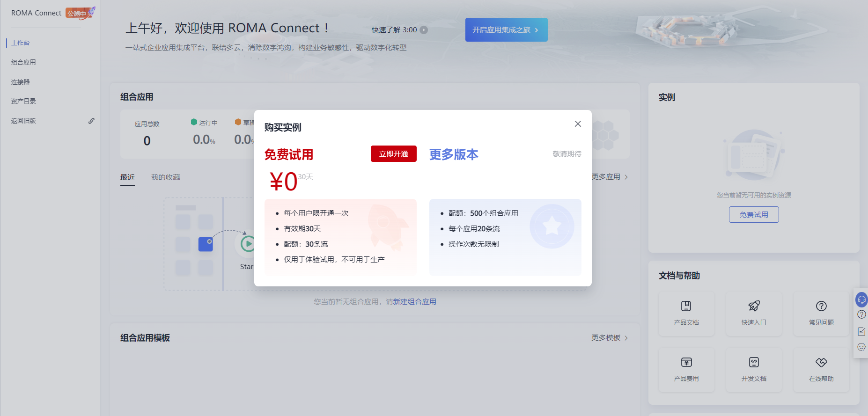The height and width of the screenshot is (416, 868).
Task: Close the 购买实例 dialog
Action: click(578, 124)
